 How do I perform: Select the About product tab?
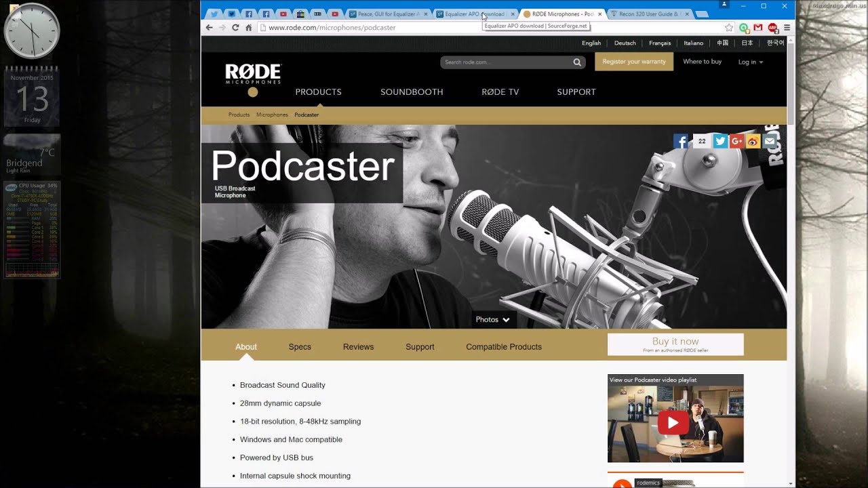point(246,347)
